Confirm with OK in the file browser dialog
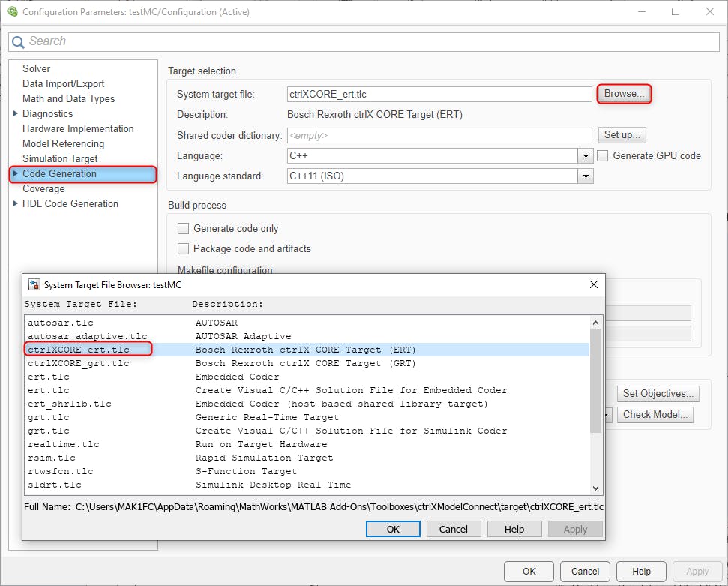728x586 pixels. (x=393, y=529)
